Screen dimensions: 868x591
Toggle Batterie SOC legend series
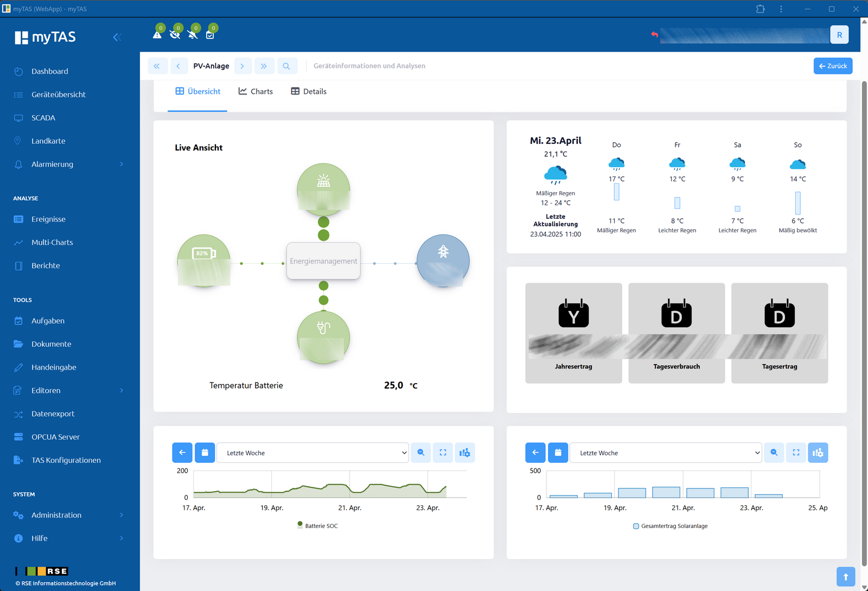point(317,525)
